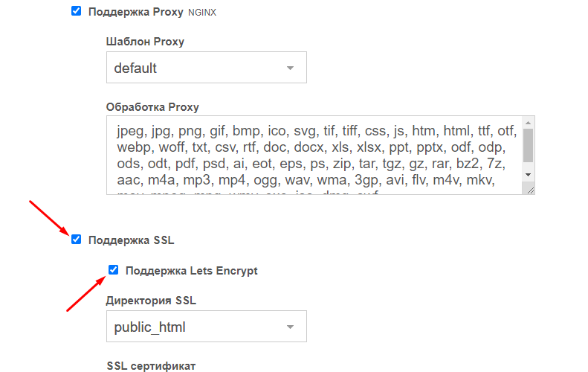Viewport: 588px width, 372px height.
Task: Toggle the Поддержка SSL checkbox
Action: (76, 240)
